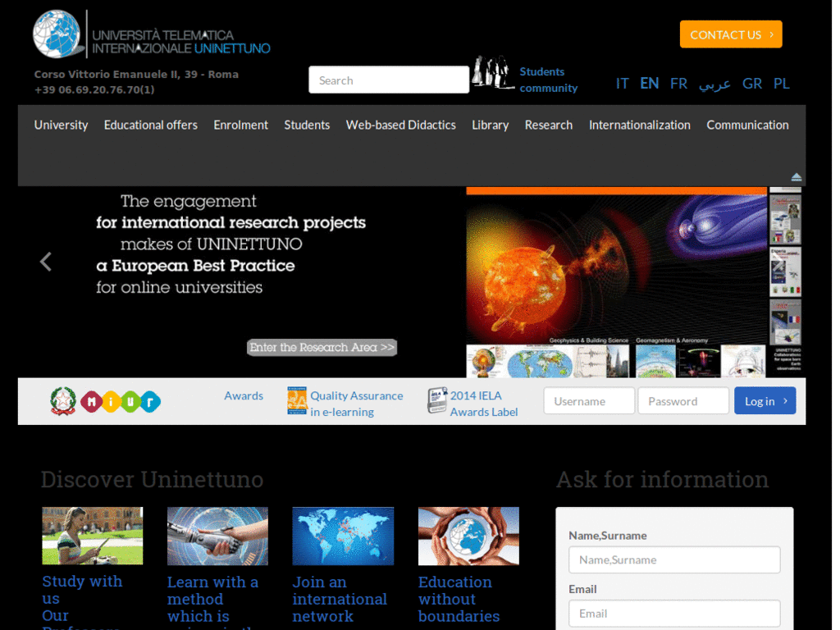Image resolution: width=840 pixels, height=630 pixels.
Task: Switch language to EN
Action: coord(650,84)
